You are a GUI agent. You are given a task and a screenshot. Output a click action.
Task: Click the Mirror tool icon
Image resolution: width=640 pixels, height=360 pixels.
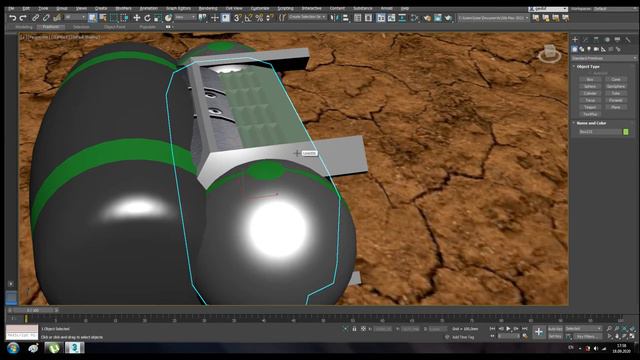[335, 18]
